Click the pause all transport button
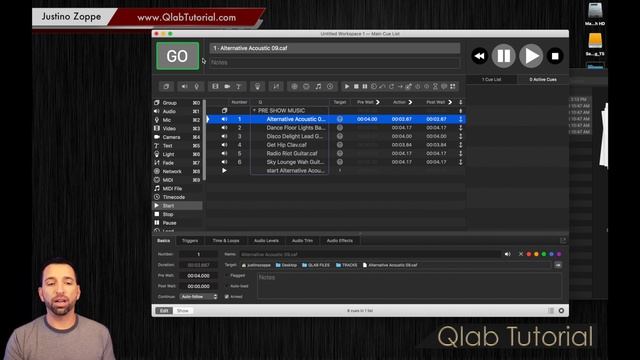 (x=503, y=56)
